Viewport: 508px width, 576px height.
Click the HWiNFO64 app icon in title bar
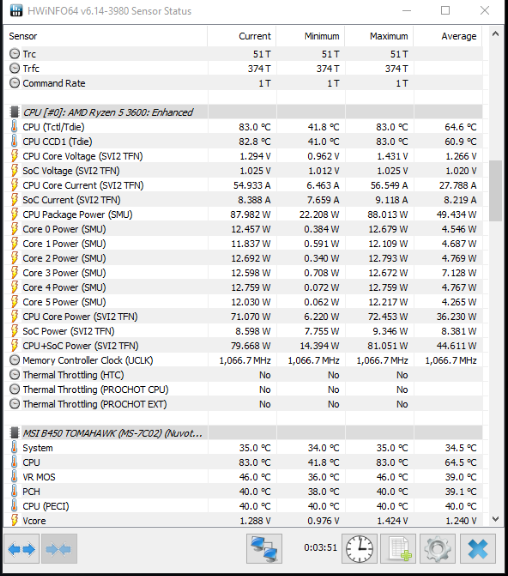16,11
